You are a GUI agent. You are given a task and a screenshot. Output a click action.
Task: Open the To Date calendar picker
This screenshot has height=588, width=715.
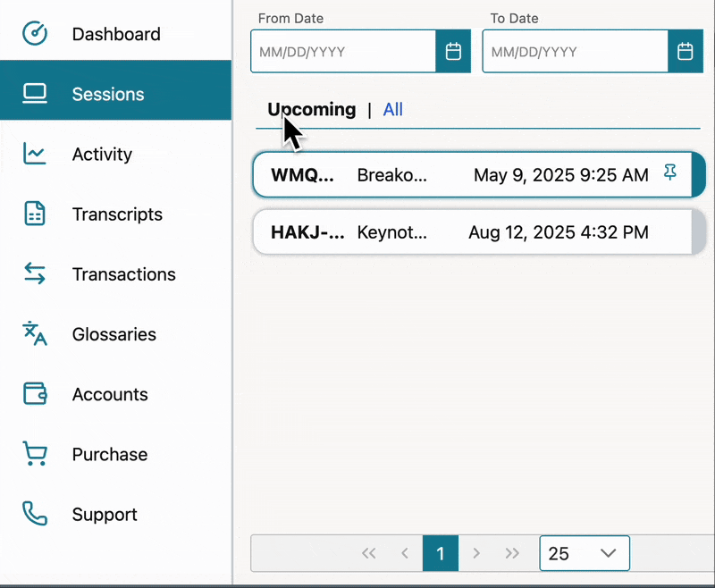(x=685, y=52)
